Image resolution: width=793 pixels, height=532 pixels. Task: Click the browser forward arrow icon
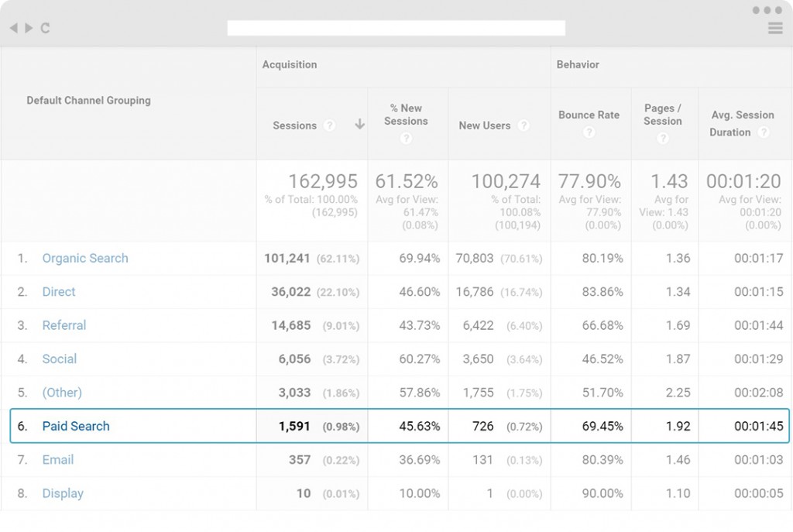[x=29, y=28]
